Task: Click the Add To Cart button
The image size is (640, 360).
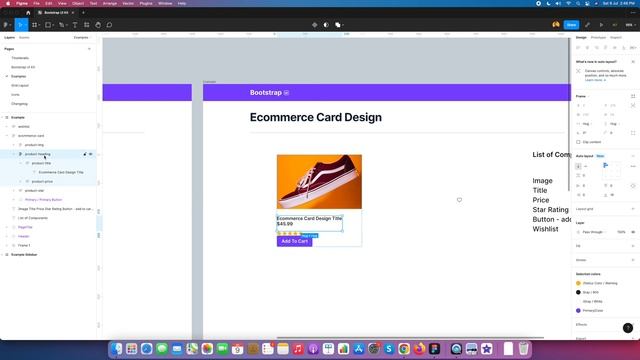Action: pyautogui.click(x=294, y=241)
